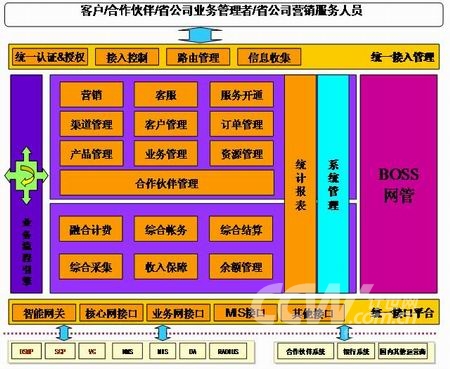Select the RADIUS box in bottom row
This screenshot has height=369, width=450.
[228, 351]
